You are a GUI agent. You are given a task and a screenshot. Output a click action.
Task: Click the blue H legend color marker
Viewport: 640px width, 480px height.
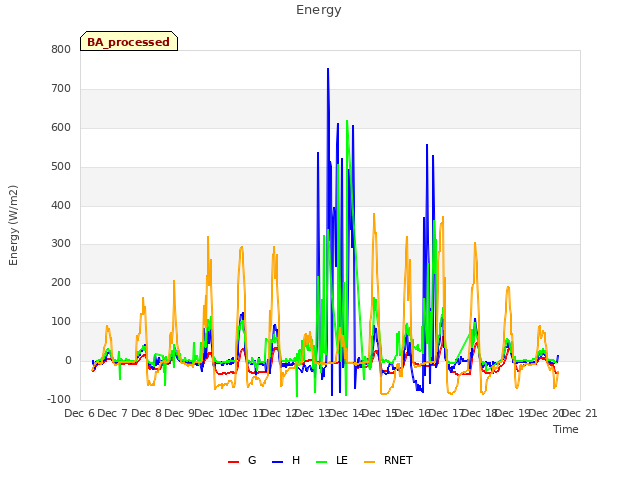tap(277, 462)
